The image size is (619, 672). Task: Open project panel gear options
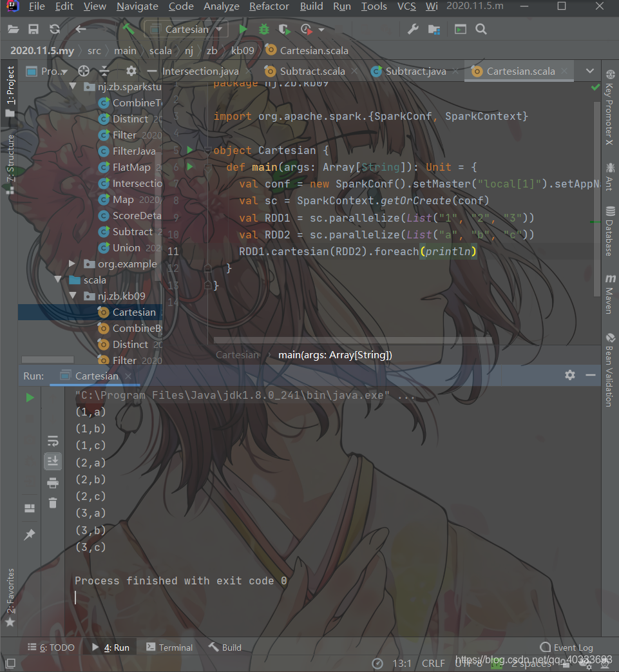pos(131,71)
